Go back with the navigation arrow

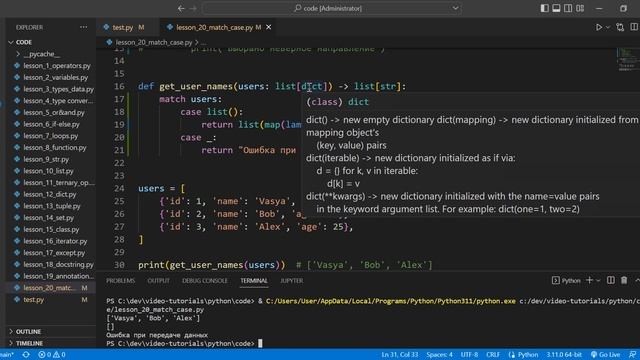click(181, 8)
